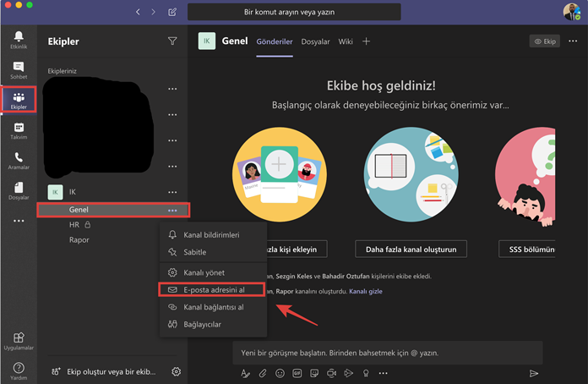Open the Dosyalar files section
The height and width of the screenshot is (384, 588).
(x=19, y=190)
